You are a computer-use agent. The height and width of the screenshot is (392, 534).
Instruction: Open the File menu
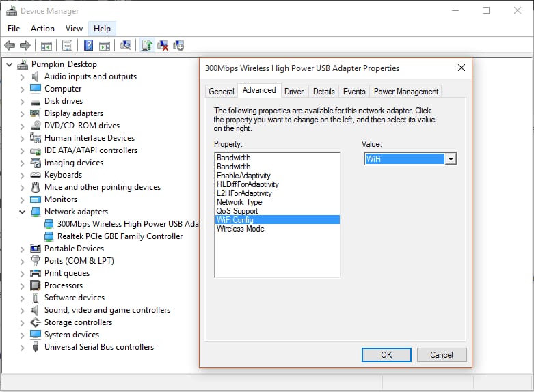(x=14, y=29)
